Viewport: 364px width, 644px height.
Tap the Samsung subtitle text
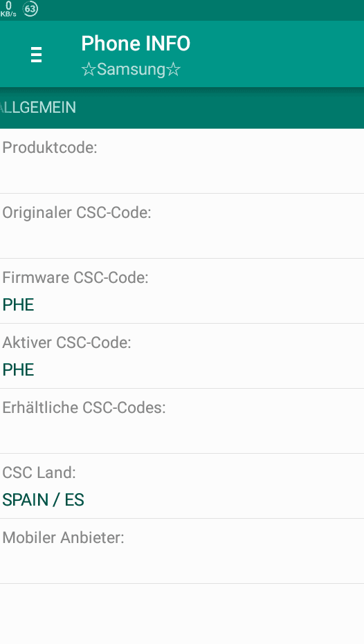pyautogui.click(x=131, y=69)
